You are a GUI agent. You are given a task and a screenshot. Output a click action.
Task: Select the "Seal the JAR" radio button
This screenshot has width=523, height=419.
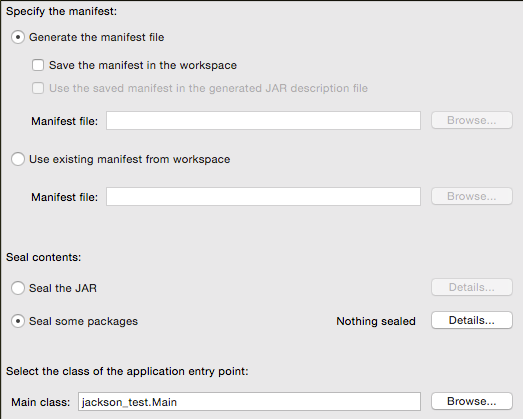click(18, 288)
